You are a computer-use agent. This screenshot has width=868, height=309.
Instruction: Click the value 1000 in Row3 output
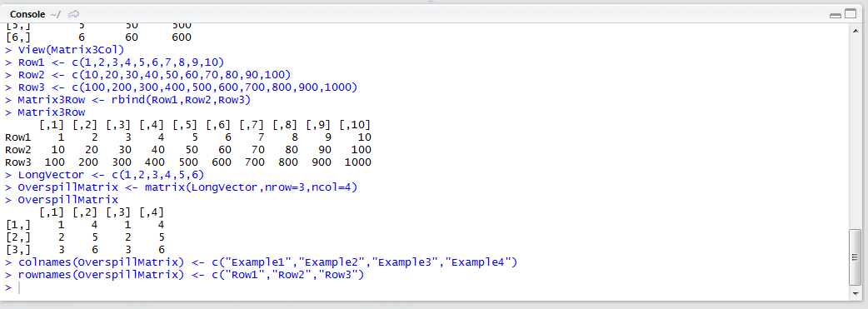[x=357, y=162]
